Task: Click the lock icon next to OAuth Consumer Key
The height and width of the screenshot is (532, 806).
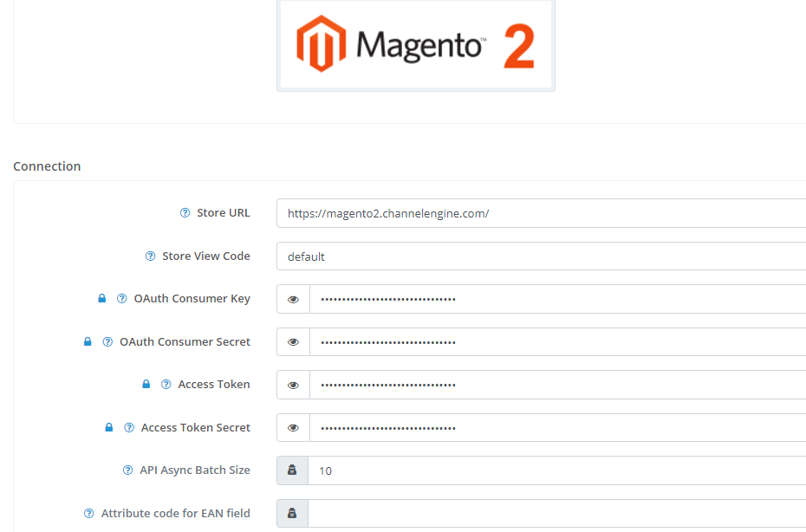Action: coord(101,297)
